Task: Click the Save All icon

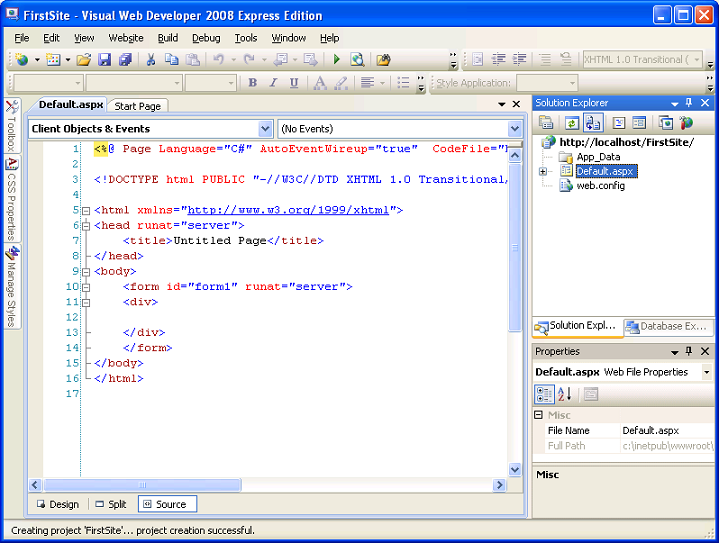Action: click(x=125, y=60)
